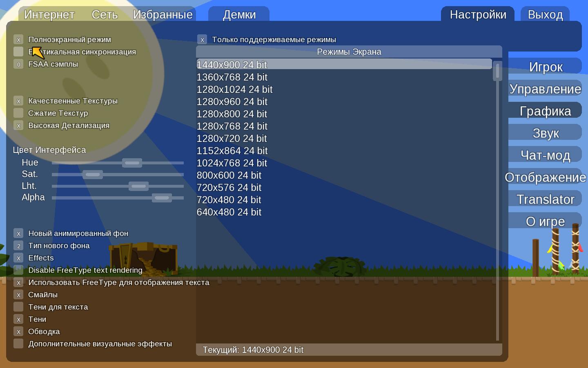Click the Текущий: 1440x900 24 bit status
The image size is (588, 368).
(x=349, y=350)
